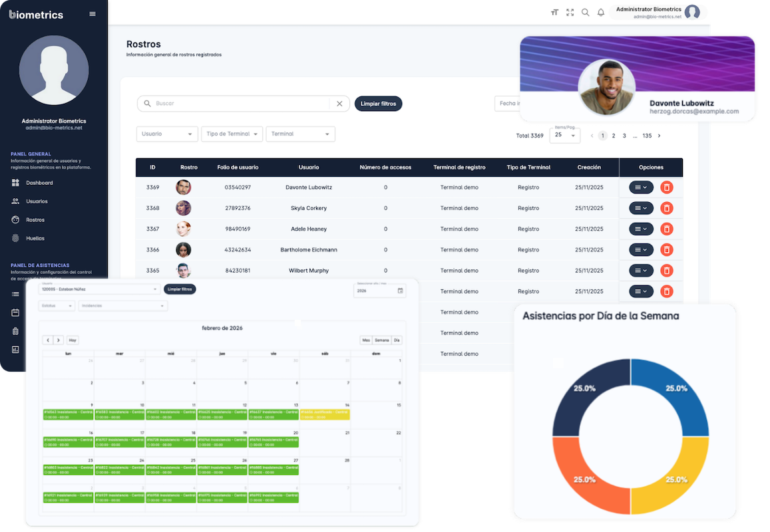Screen dimensions: 770x532
Task: Open the notifications bell icon
Action: pos(601,13)
